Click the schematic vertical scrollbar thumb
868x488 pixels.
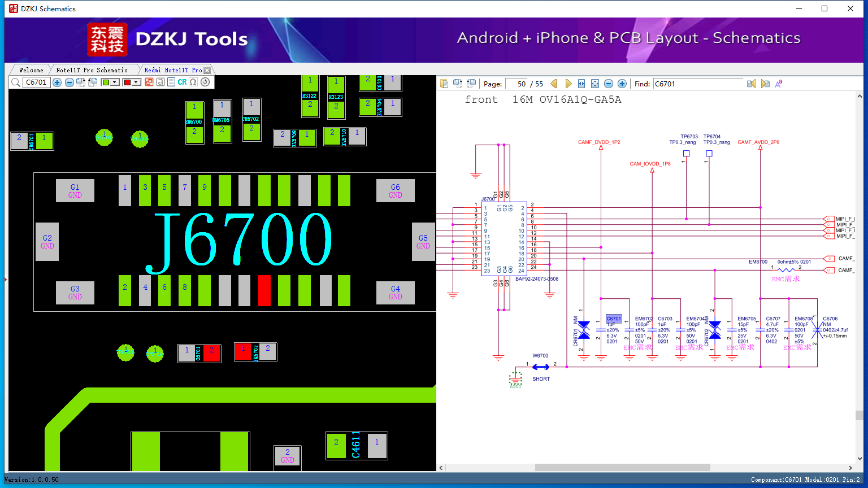(860, 415)
